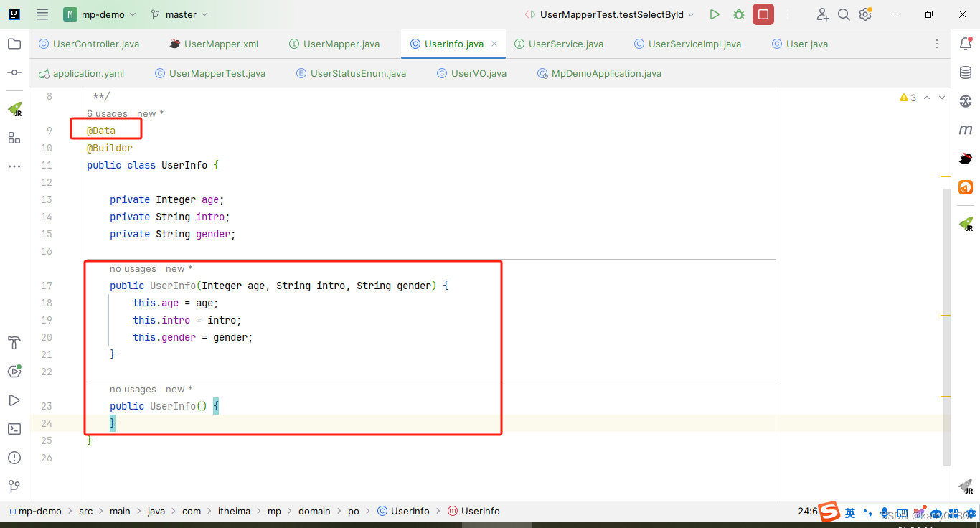Switch to UserMapper.java tab
The image size is (980, 528).
click(334, 44)
